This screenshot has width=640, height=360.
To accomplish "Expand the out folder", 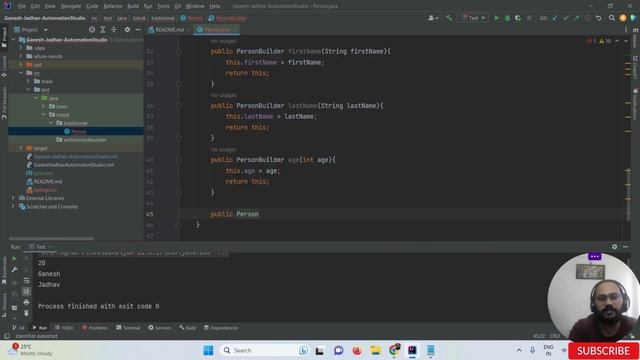I will click(21, 64).
